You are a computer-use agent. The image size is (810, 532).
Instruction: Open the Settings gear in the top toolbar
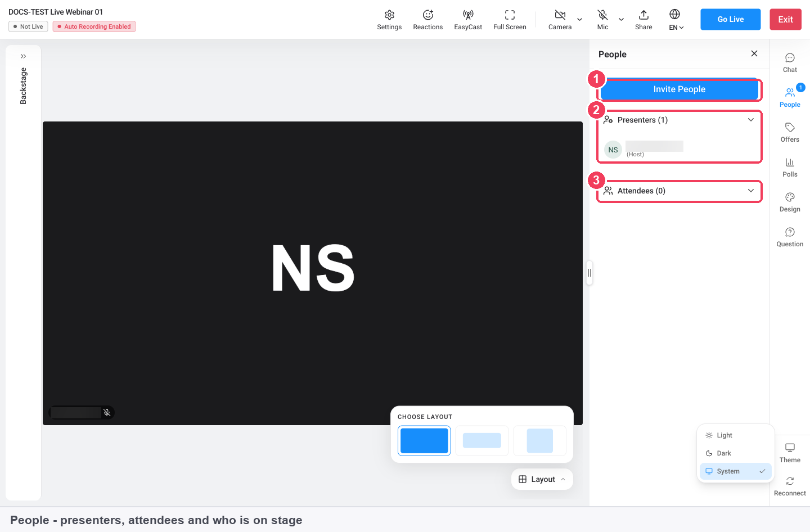point(389,20)
